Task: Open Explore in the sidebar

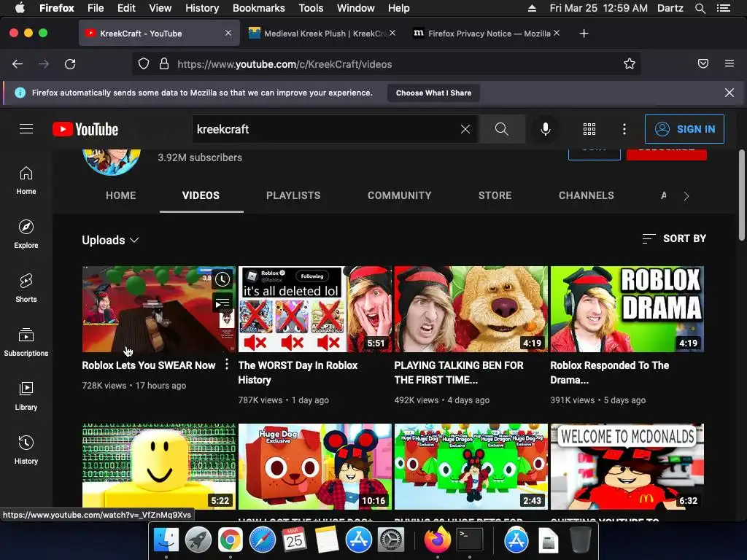Action: coord(26,234)
